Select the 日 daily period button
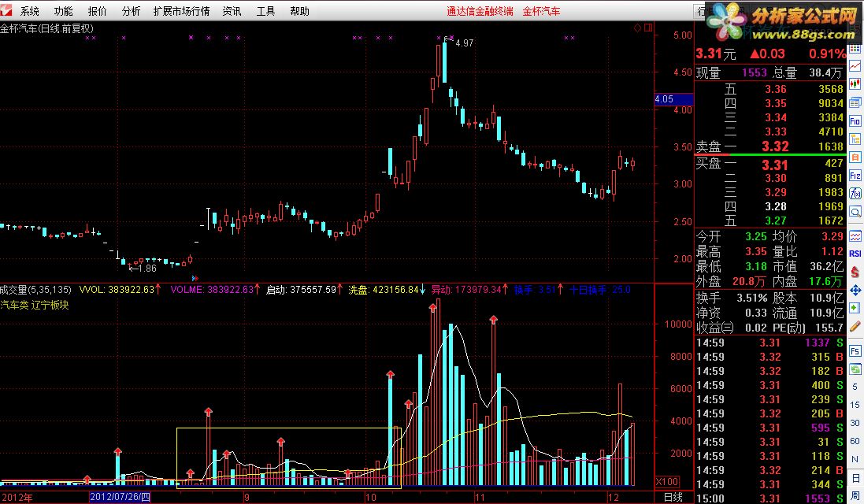Image resolution: width=864 pixels, height=504 pixels. pyautogui.click(x=855, y=477)
